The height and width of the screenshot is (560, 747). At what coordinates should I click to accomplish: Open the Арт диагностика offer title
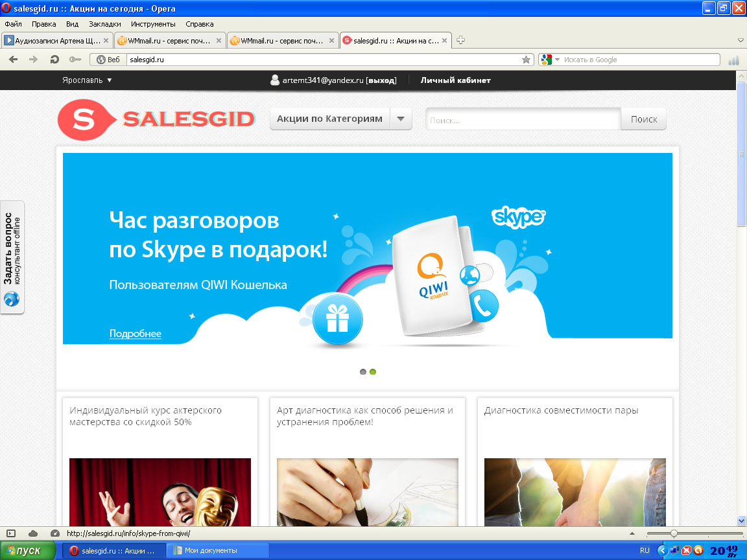pos(365,416)
